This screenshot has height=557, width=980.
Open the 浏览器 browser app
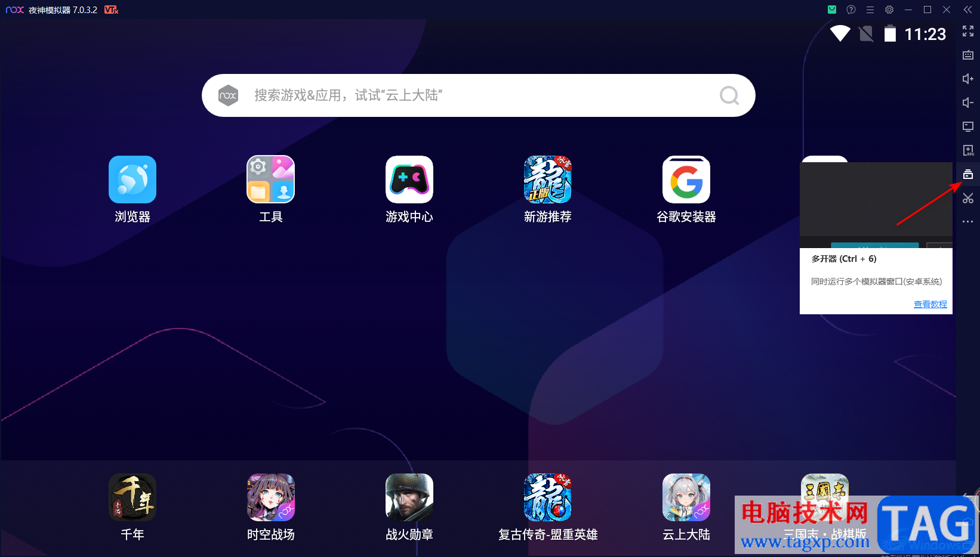[x=132, y=180]
